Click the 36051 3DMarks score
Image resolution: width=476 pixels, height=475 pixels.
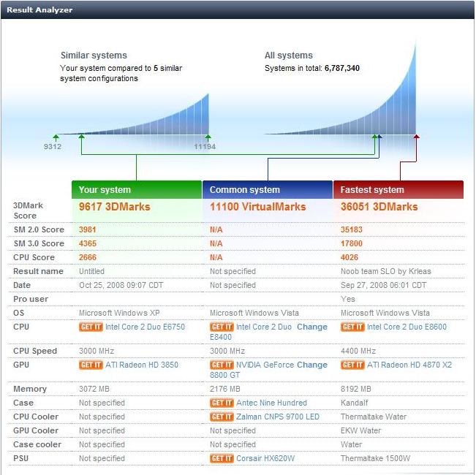[x=379, y=207]
